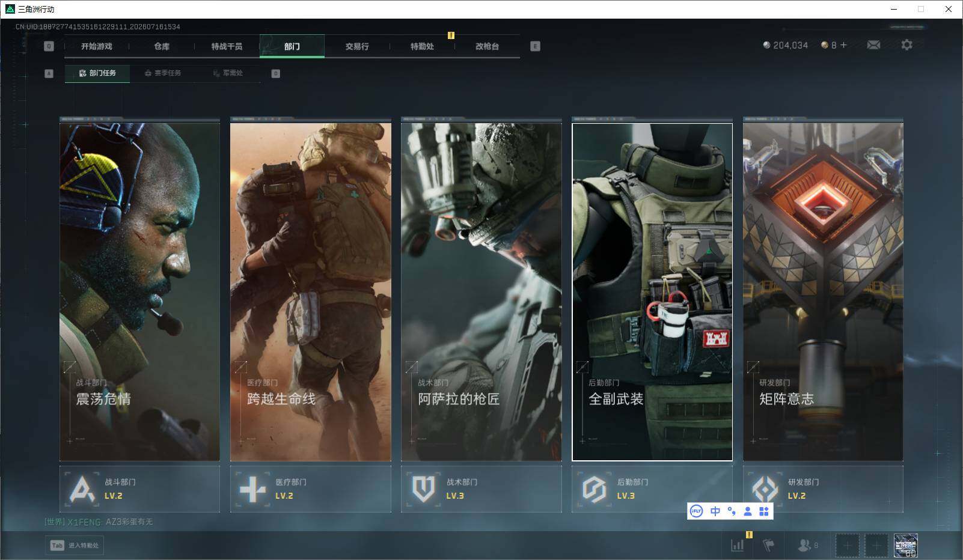
Task: Click the 研发部门 diamond emblem
Action: coord(765,489)
